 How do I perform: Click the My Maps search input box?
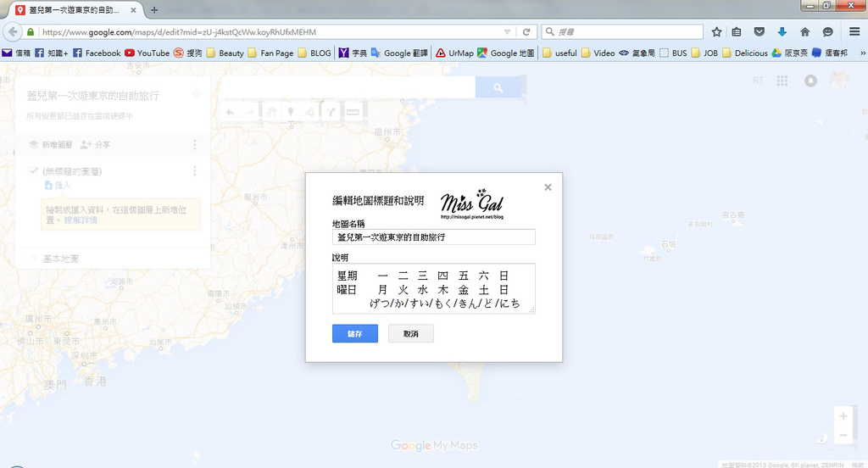point(348,87)
